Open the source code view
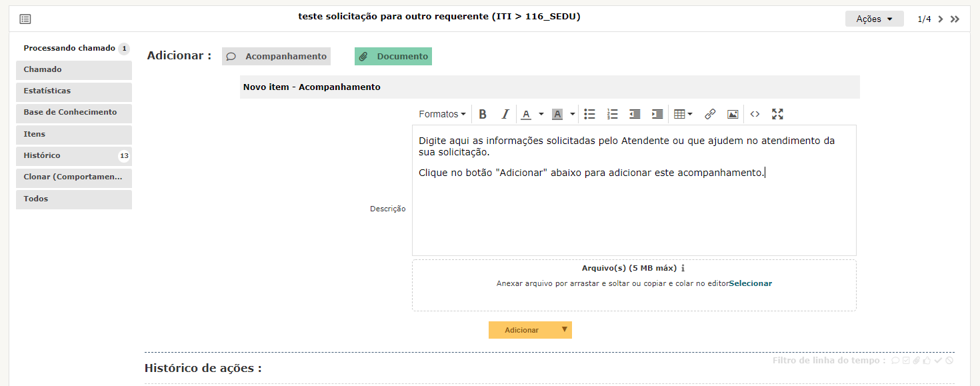980x386 pixels. [755, 114]
